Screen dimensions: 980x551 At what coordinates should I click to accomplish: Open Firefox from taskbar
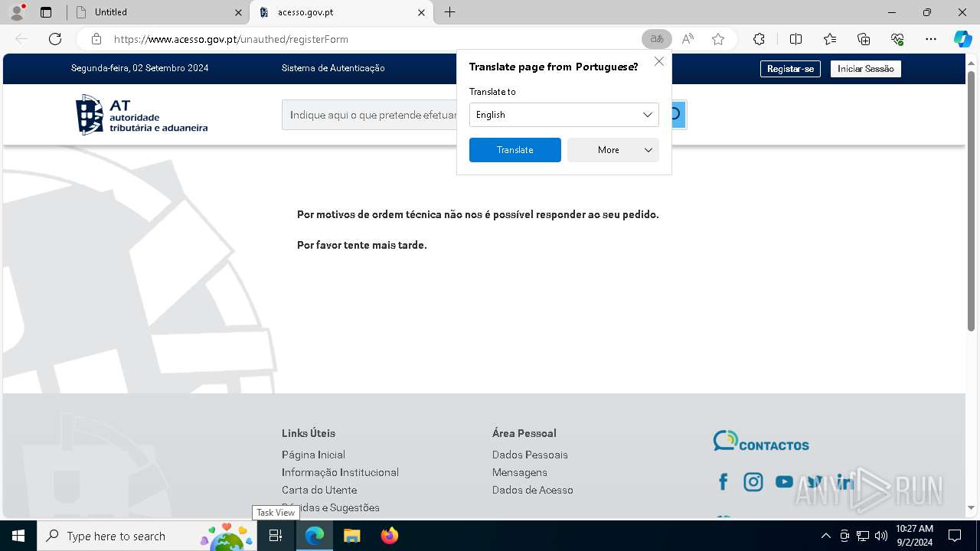(x=390, y=536)
